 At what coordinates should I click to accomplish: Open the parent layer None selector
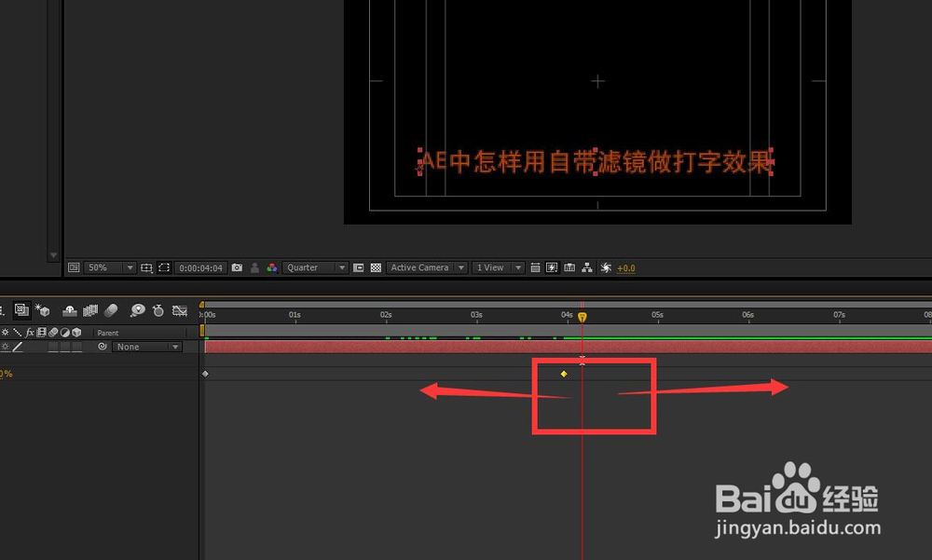click(x=144, y=346)
